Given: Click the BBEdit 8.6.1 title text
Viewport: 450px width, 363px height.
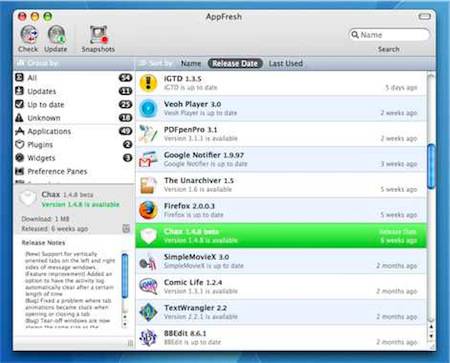Looking at the screenshot, I should pyautogui.click(x=185, y=333).
